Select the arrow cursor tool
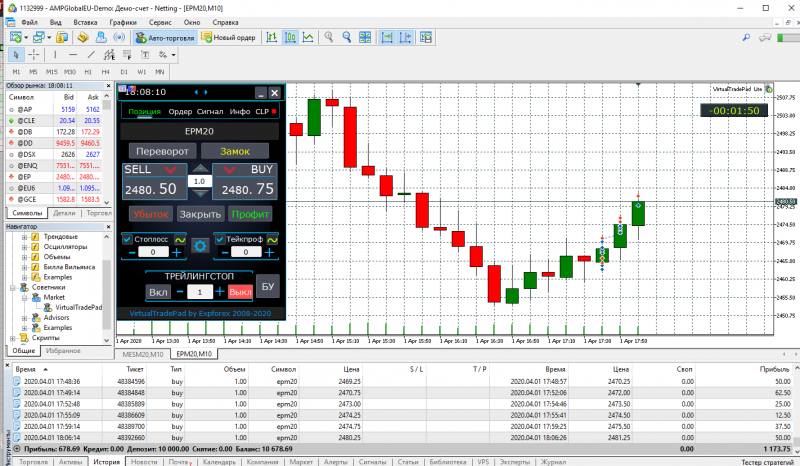 tap(16, 55)
